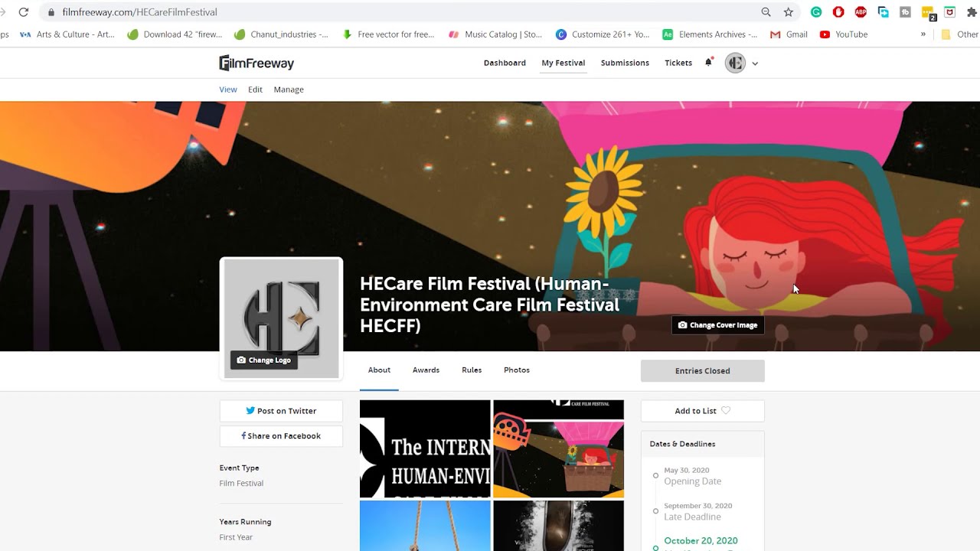
Task: Open the blue sky rope photo thumbnail
Action: pos(425,526)
